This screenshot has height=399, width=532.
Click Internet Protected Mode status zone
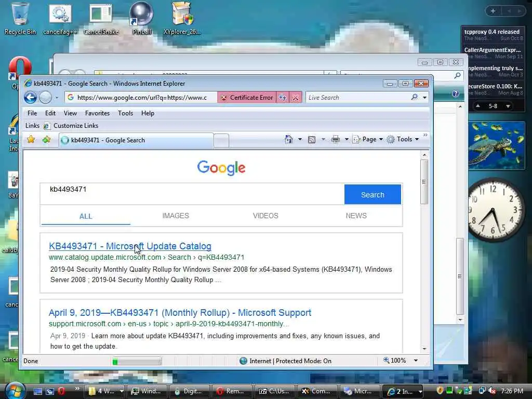[x=285, y=361]
